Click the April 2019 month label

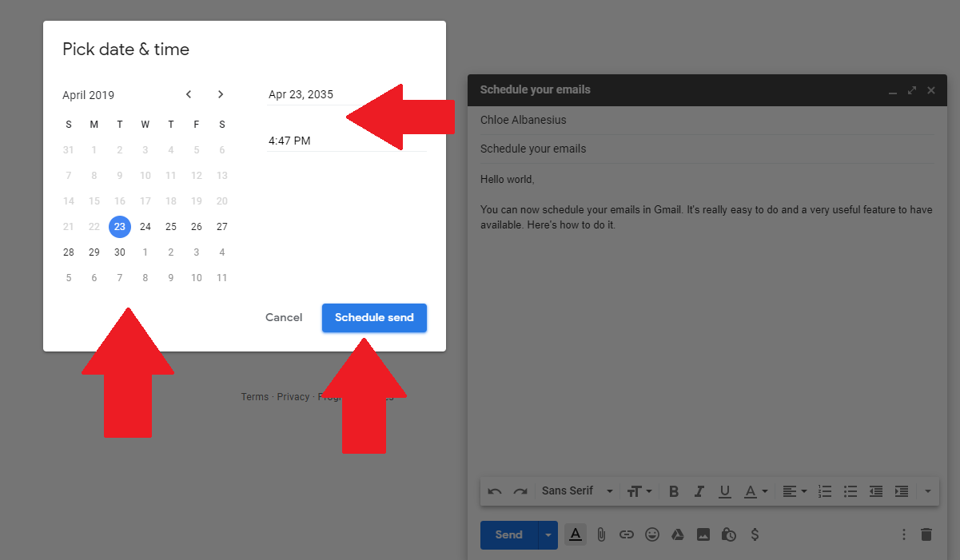coord(89,95)
